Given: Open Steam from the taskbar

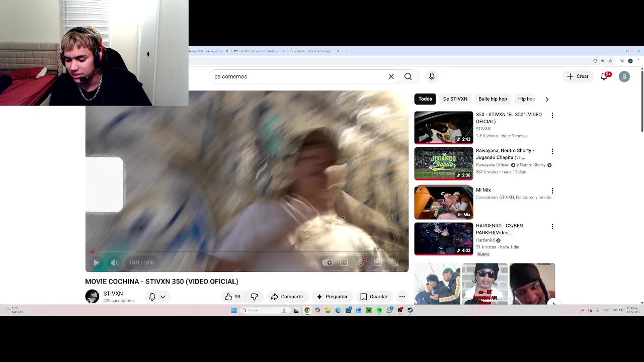Looking at the screenshot, I should click(411, 310).
